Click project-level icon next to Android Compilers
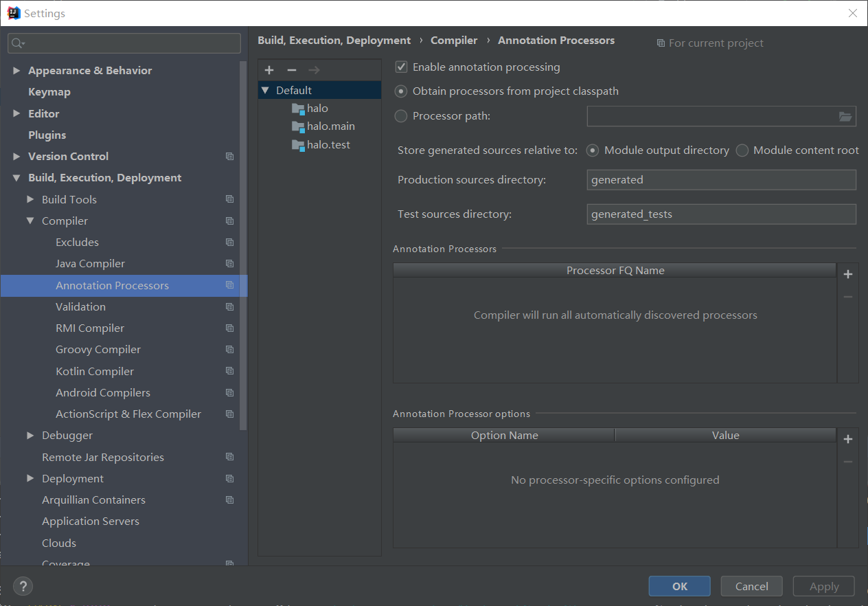 pyautogui.click(x=229, y=393)
